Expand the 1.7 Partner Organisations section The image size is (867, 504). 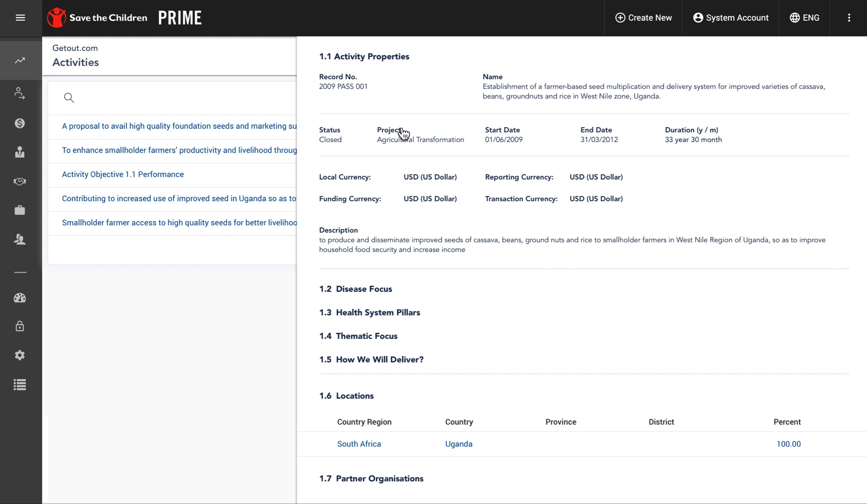pos(371,478)
